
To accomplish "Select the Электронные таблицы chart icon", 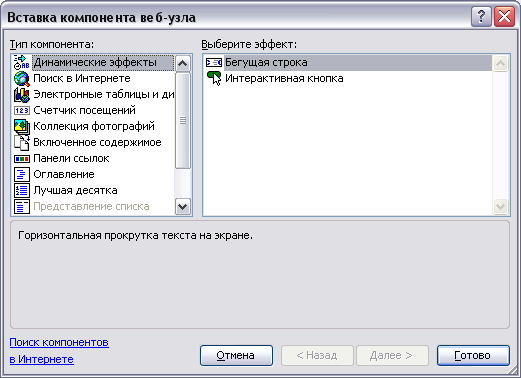I will coord(22,95).
